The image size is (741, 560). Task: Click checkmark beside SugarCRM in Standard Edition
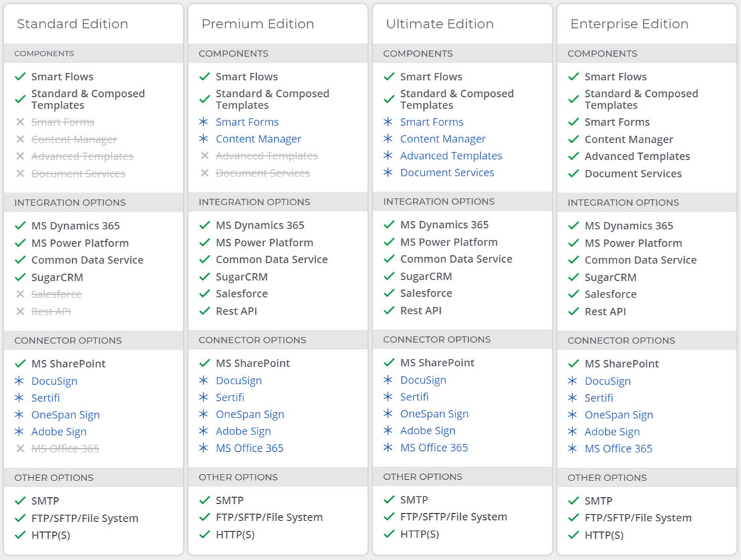(20, 277)
